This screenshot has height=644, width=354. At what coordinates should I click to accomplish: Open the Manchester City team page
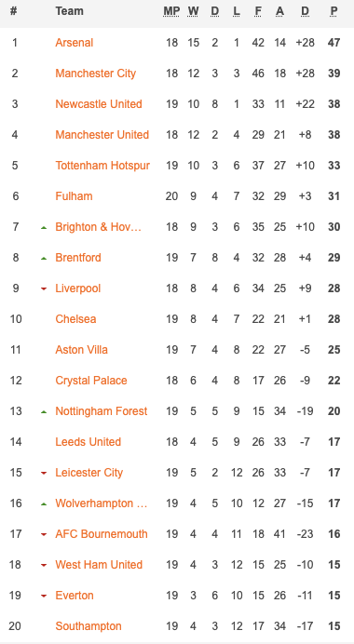pos(95,74)
